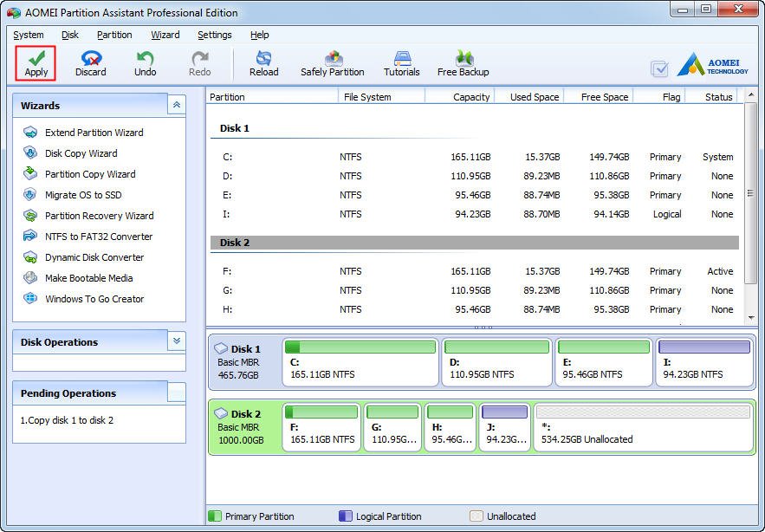This screenshot has width=765, height=532.
Task: Open the Safely Partition tool
Action: point(332,63)
